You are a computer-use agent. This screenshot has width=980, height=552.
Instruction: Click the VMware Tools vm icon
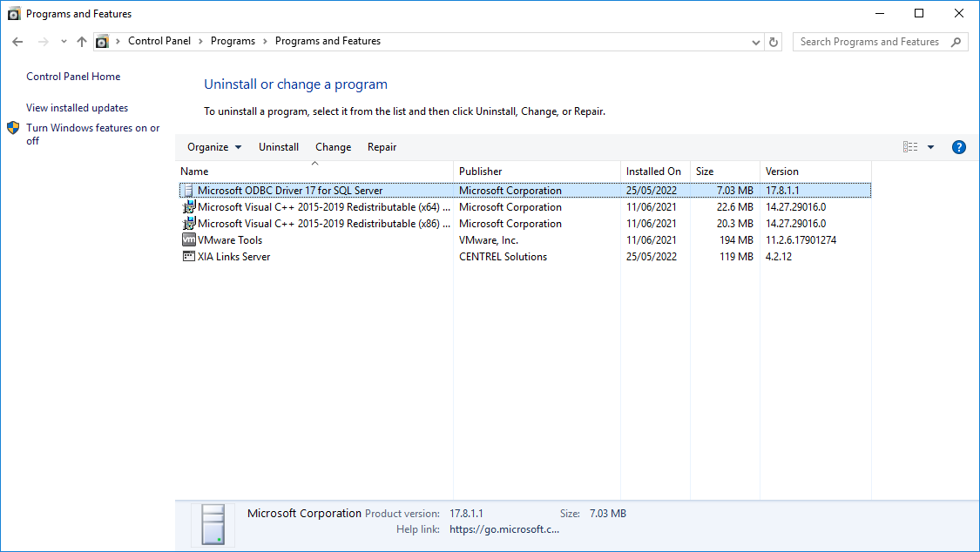tap(189, 239)
